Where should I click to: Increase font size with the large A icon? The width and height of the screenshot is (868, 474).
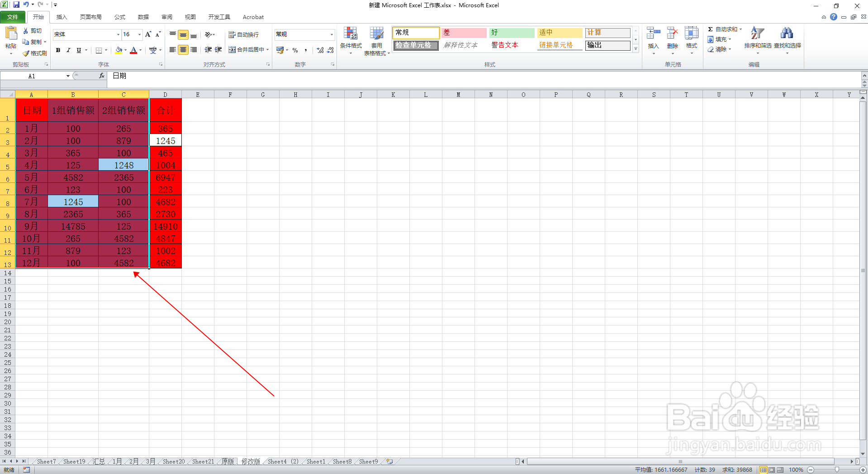tap(148, 34)
